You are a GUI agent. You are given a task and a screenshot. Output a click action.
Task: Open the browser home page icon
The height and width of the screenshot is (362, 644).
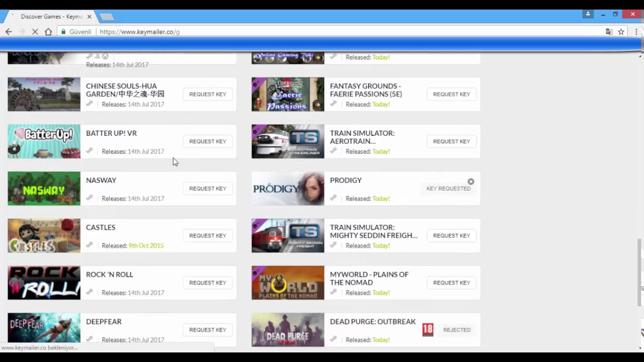pos(48,32)
